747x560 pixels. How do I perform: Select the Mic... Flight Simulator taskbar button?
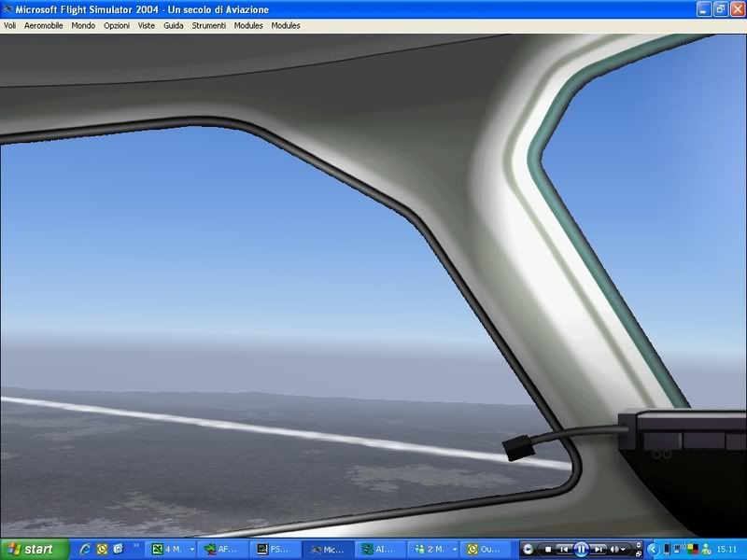tap(328, 549)
